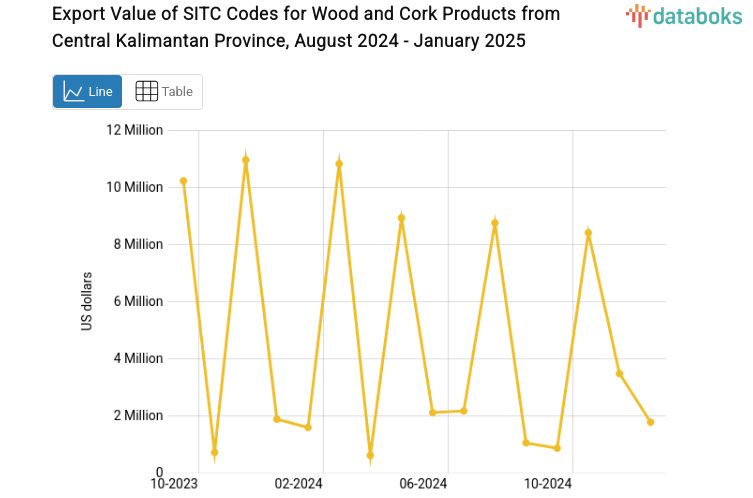Click the highest peak point near 11 Million

pos(246,160)
